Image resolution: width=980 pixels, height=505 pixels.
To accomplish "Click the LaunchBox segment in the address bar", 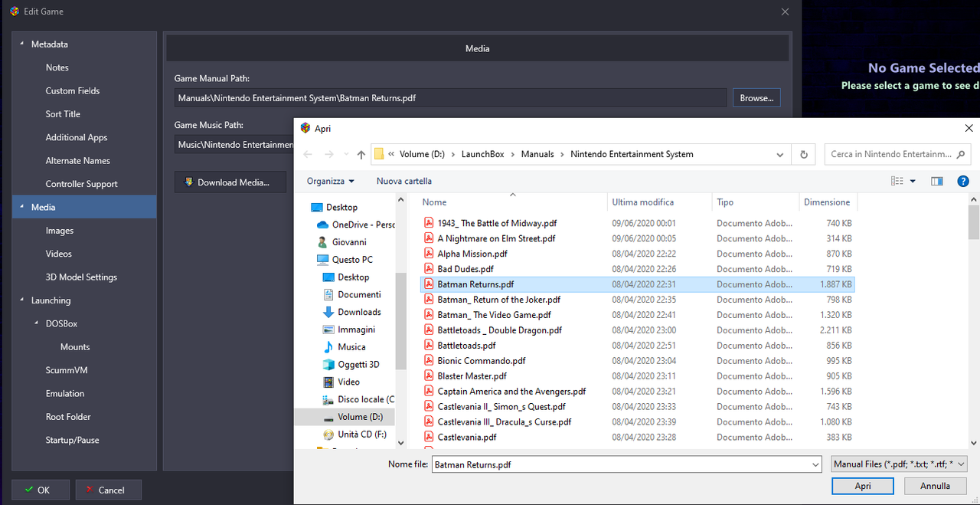I will click(482, 154).
